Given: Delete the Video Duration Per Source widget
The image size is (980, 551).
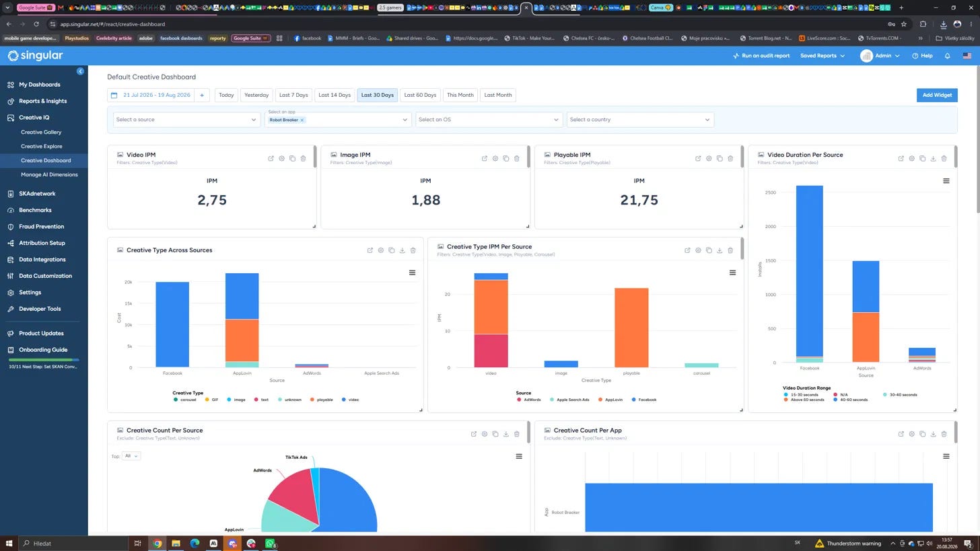Looking at the screenshot, I should (944, 159).
